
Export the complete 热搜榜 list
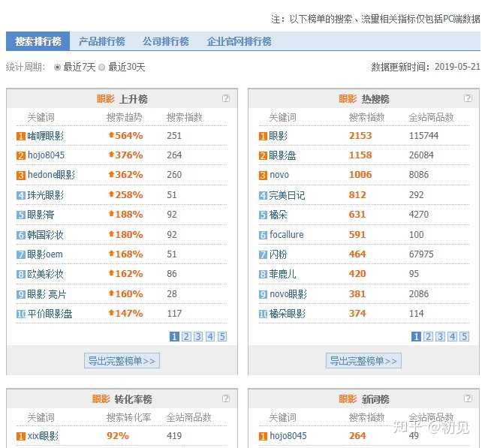363,360
